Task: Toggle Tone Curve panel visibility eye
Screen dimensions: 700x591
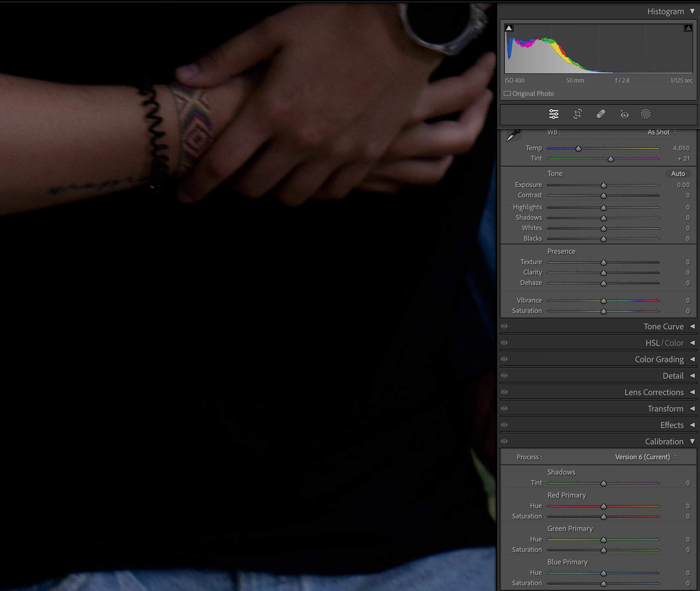Action: point(505,326)
